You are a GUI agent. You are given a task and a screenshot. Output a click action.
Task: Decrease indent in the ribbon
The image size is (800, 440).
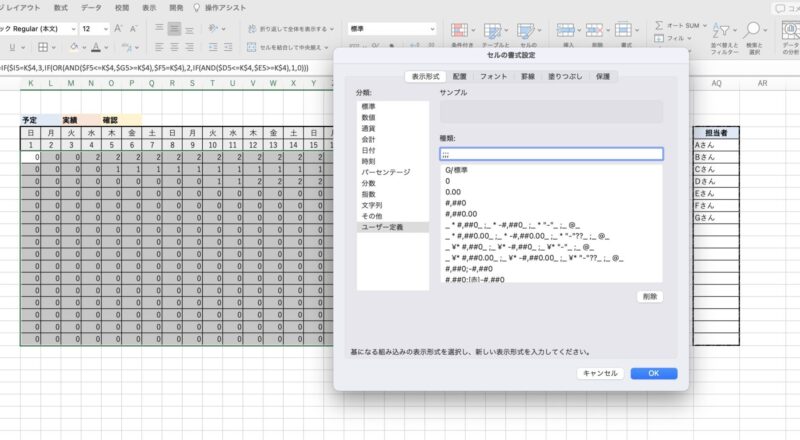[213, 47]
